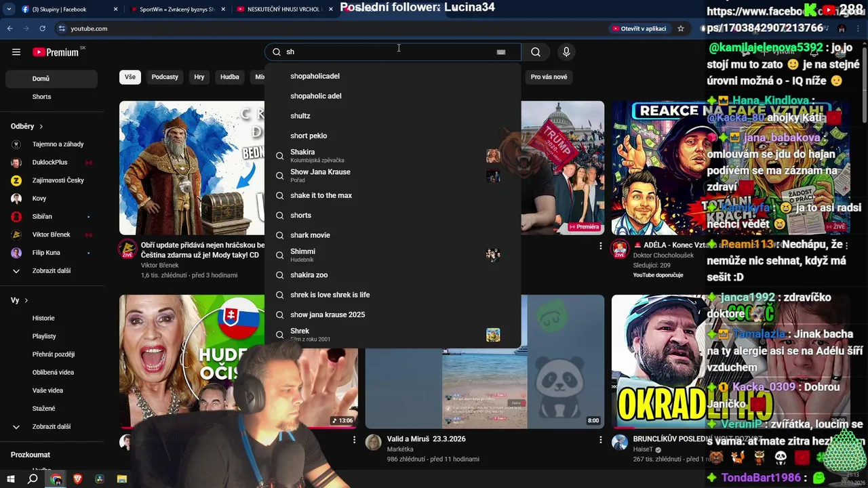Switch to Chrome in the taskbar
Image resolution: width=868 pixels, height=488 pixels.
tap(56, 479)
